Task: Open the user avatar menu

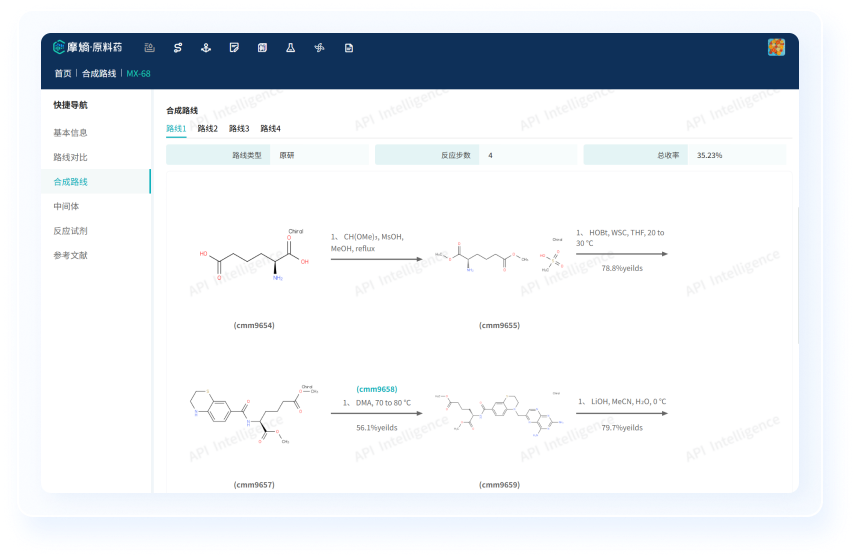Action: point(776,48)
